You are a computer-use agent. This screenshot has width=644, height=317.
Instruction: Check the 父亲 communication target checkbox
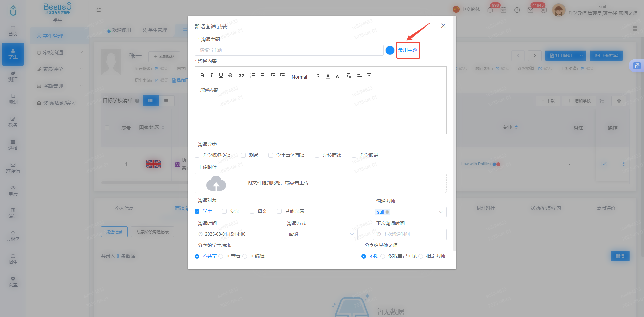(x=224, y=211)
